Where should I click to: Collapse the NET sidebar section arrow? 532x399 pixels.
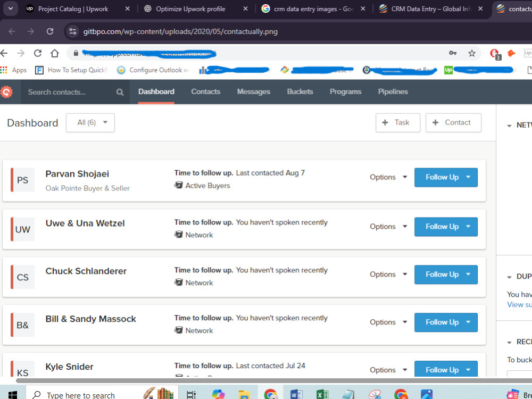[x=509, y=126]
